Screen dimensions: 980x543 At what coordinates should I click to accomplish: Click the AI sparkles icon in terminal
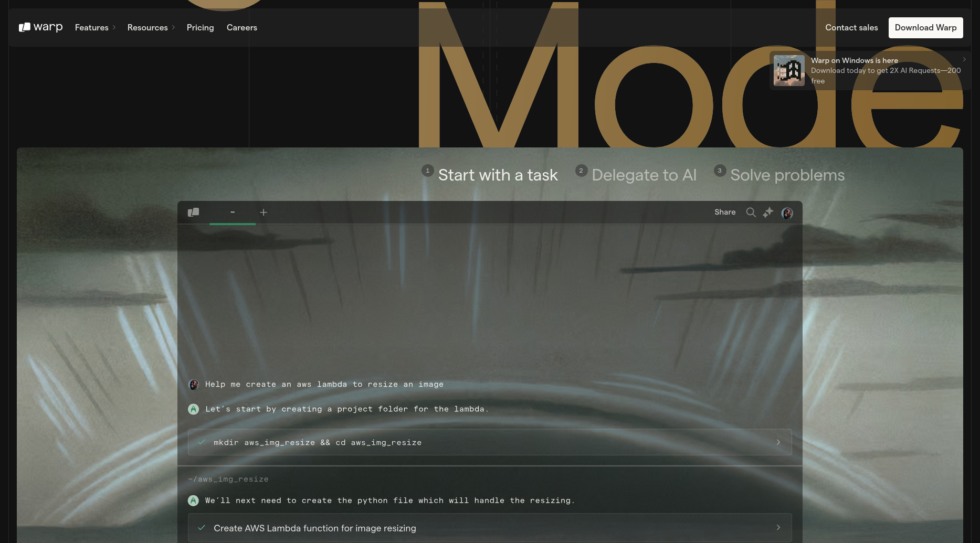pyautogui.click(x=768, y=212)
